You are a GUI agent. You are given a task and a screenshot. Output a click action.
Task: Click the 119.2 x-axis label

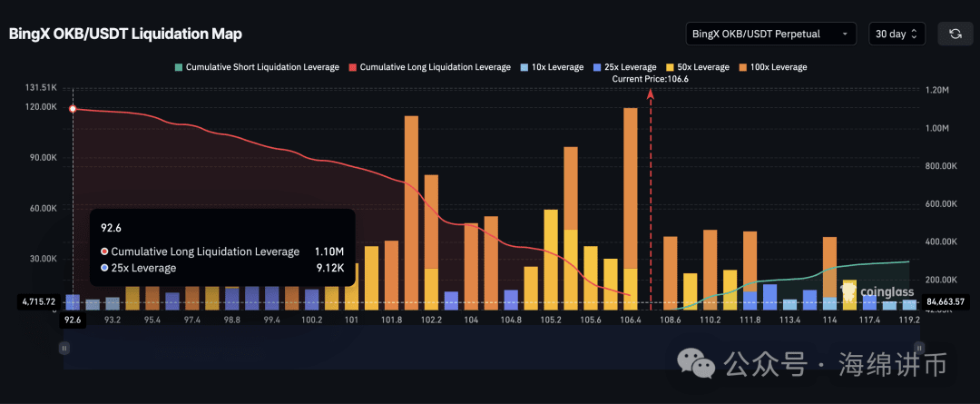tap(908, 320)
